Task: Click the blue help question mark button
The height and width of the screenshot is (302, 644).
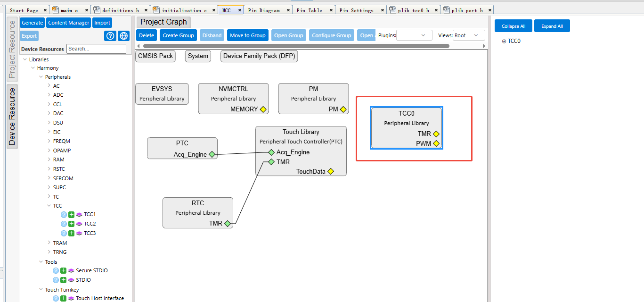Action: point(110,36)
